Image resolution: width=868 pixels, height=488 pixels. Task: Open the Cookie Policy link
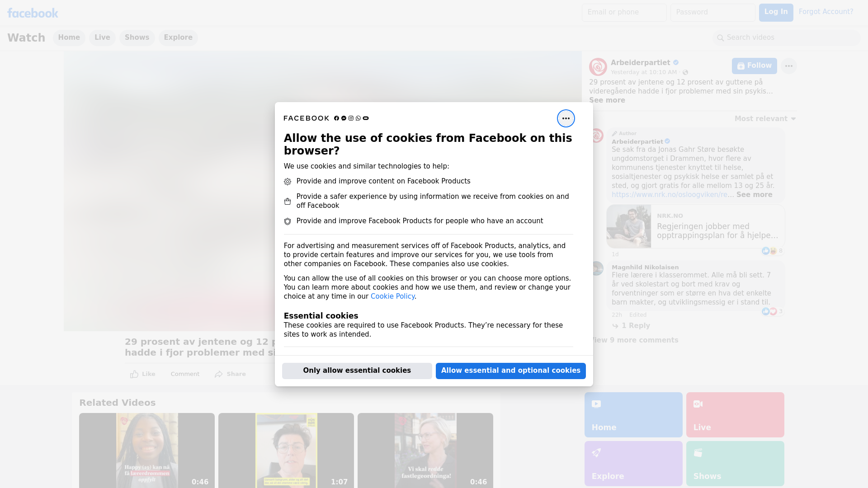pyautogui.click(x=392, y=296)
